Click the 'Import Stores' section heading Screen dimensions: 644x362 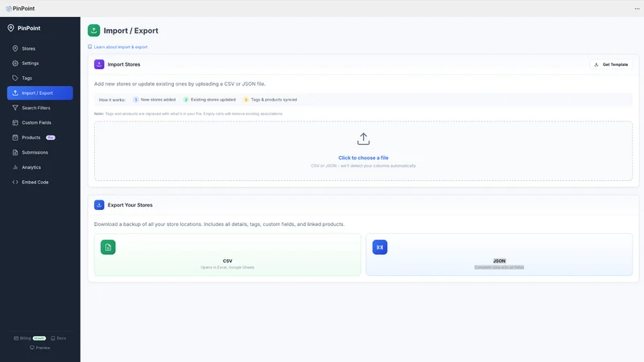pyautogui.click(x=124, y=64)
